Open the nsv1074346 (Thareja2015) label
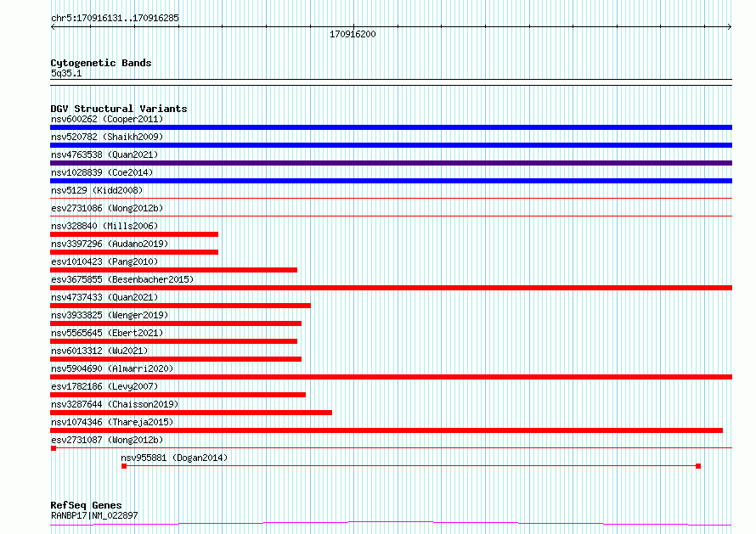This screenshot has width=756, height=534. point(112,422)
